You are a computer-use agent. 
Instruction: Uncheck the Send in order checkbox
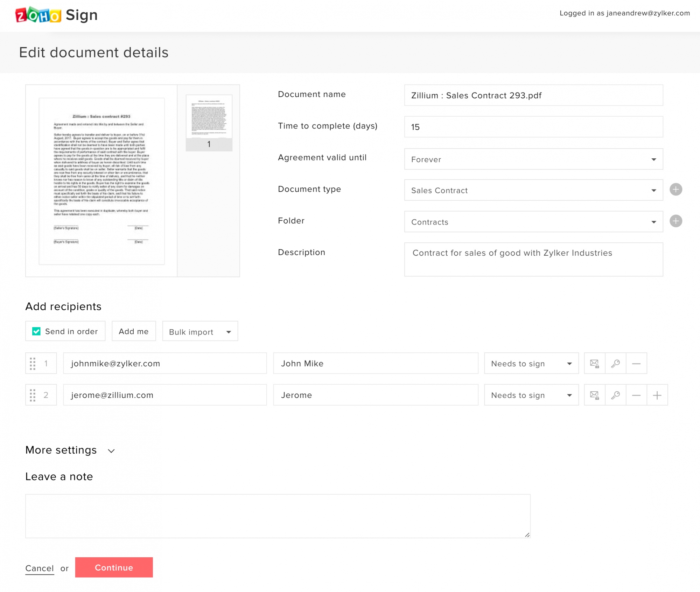click(36, 331)
